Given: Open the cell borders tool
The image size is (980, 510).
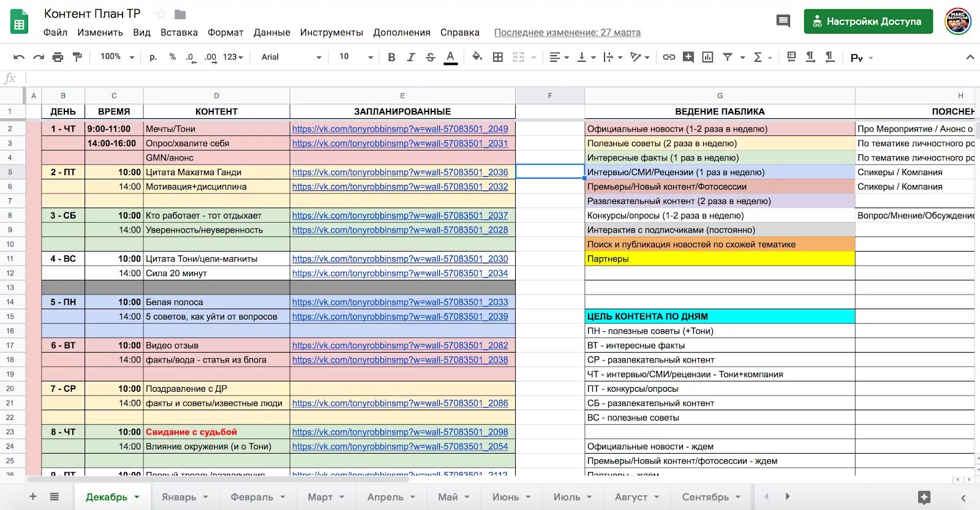Looking at the screenshot, I should pos(498,57).
